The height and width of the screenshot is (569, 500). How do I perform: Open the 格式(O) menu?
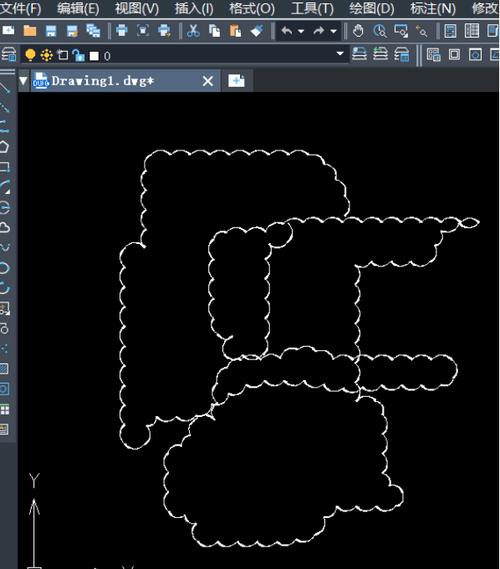pos(252,8)
